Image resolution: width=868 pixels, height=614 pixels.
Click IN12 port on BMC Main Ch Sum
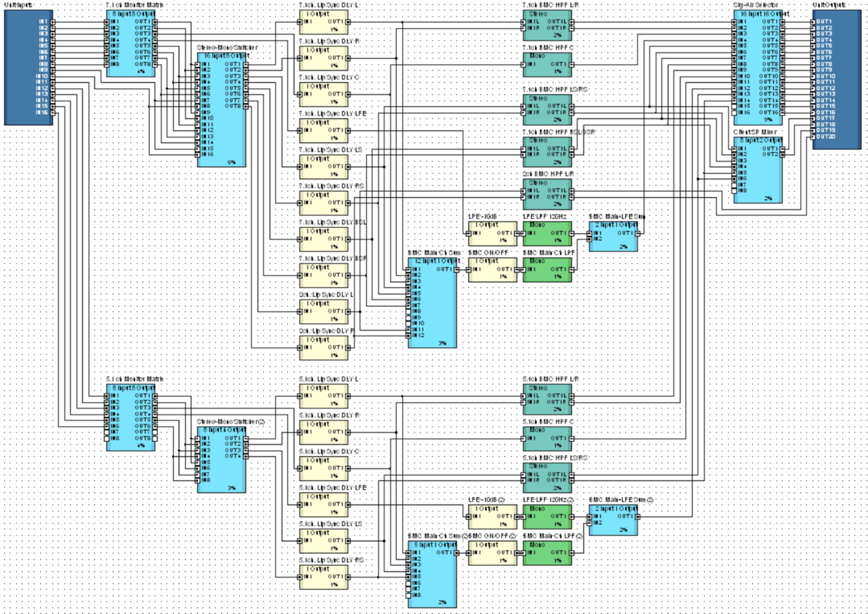point(408,335)
